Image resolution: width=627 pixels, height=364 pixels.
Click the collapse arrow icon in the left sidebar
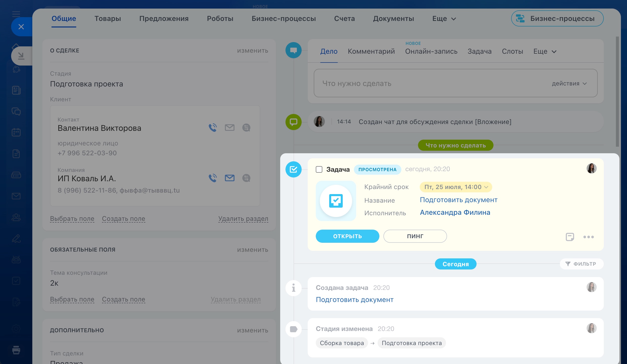[21, 56]
